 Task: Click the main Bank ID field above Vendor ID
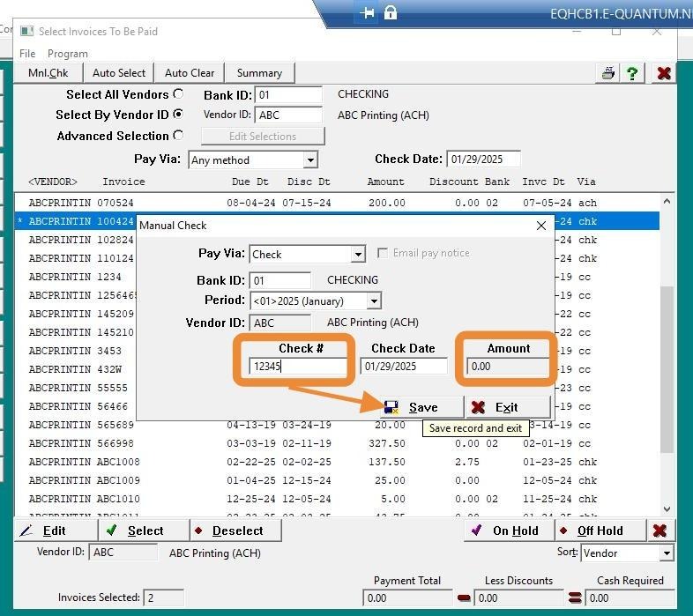click(x=288, y=95)
